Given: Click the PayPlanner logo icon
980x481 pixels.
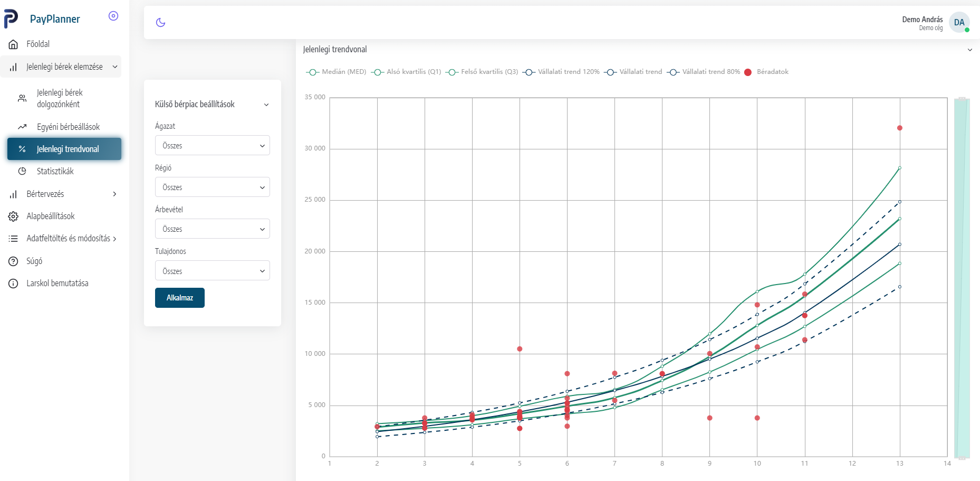Looking at the screenshot, I should [x=11, y=18].
